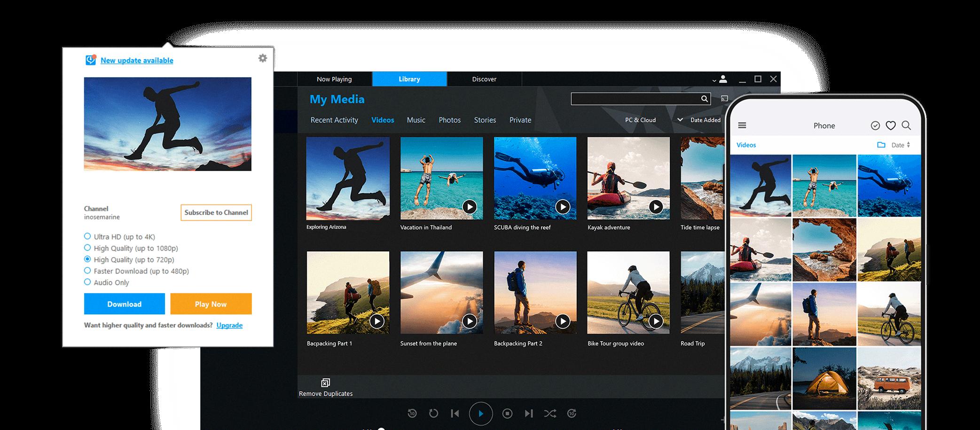Rewind 10 seconds in the player
980x430 pixels.
click(412, 414)
